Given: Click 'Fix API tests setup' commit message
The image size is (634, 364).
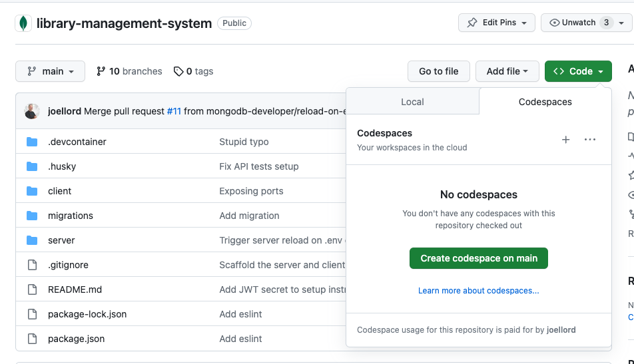Looking at the screenshot, I should [259, 166].
